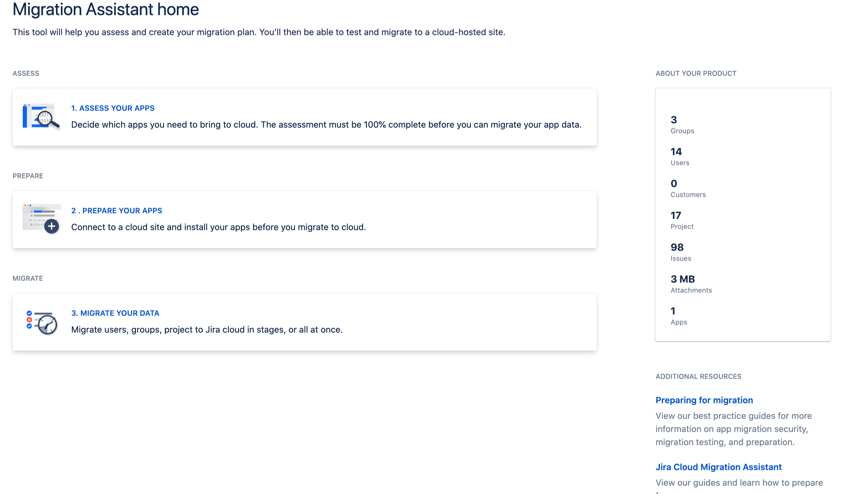Open the '2. Prepare your apps' link

coord(116,211)
